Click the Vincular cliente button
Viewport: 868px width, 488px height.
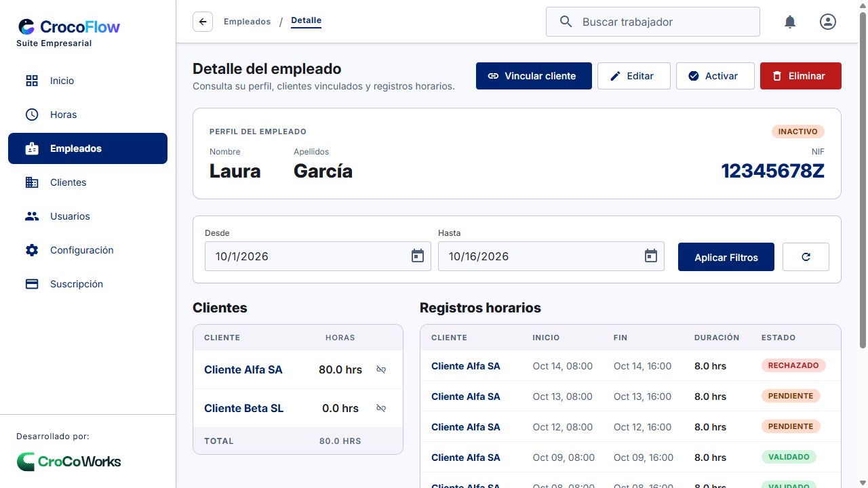pos(534,76)
